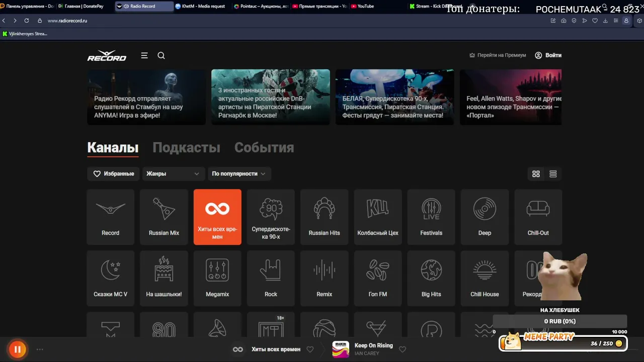Pause the radio playback
The image size is (644, 362).
click(x=17, y=349)
